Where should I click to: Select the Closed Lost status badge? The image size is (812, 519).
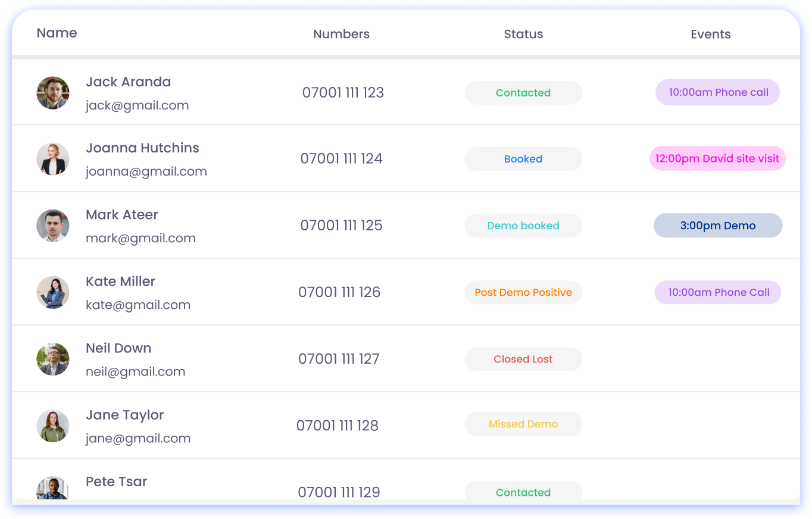pos(523,359)
